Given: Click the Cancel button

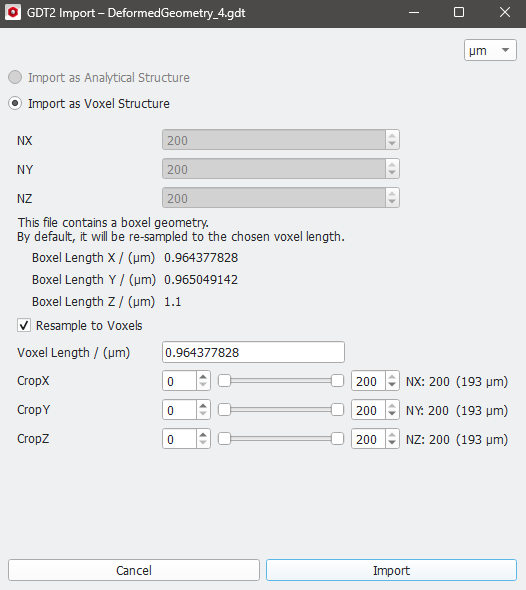Looking at the screenshot, I should (x=134, y=570).
